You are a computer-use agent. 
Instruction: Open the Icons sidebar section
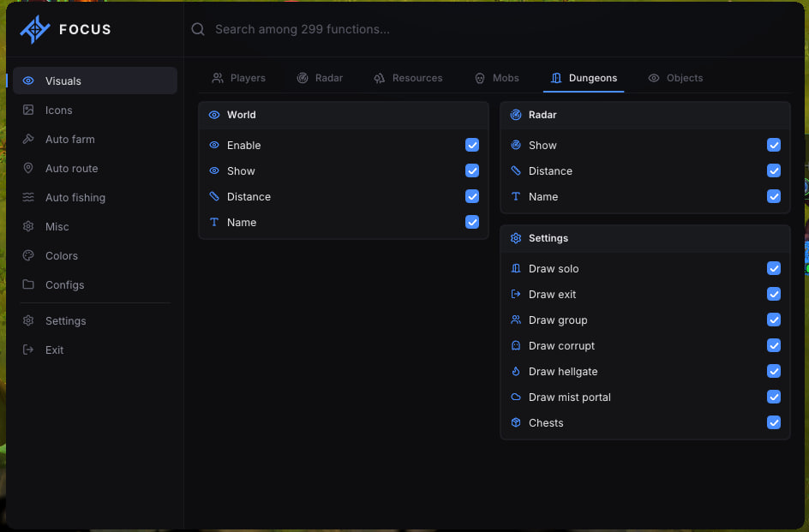(95, 110)
